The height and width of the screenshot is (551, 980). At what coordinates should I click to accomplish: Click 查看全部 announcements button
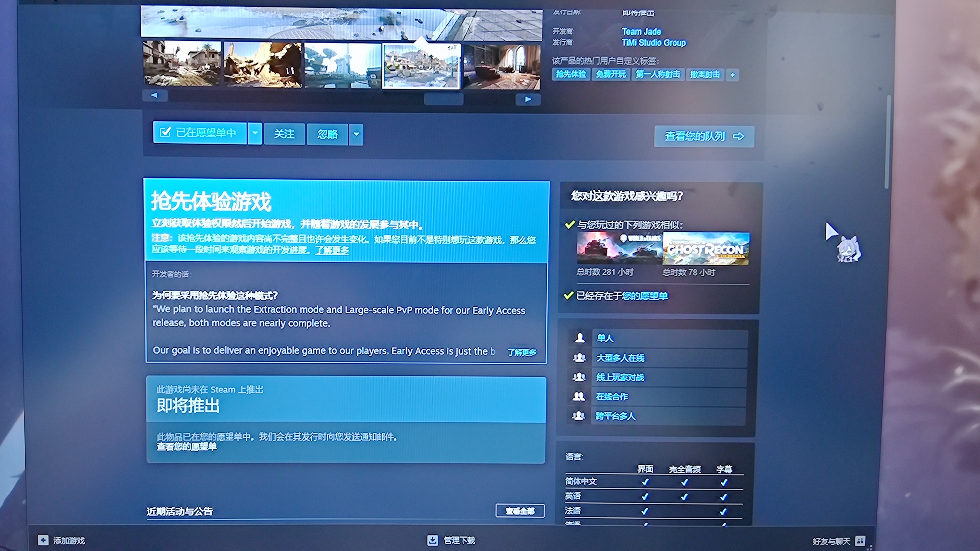[x=520, y=511]
